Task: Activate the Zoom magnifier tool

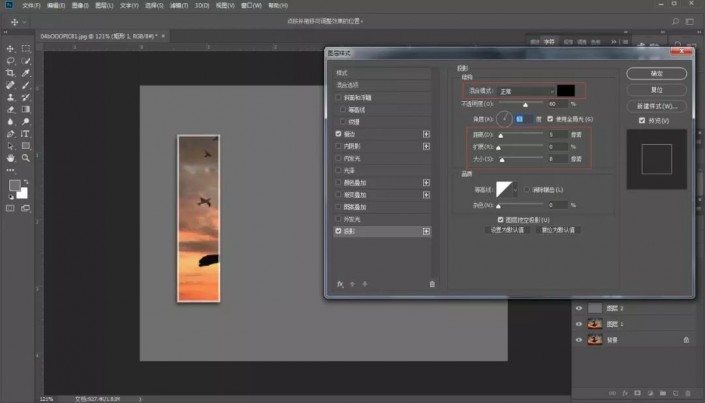Action: tap(25, 157)
